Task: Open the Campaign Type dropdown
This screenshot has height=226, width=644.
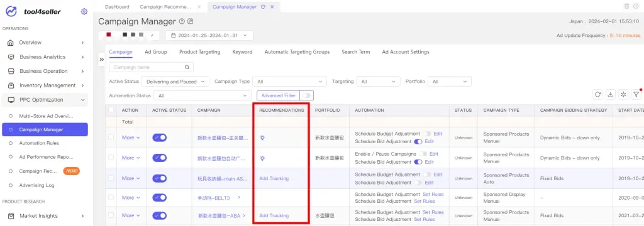Action: click(x=289, y=82)
